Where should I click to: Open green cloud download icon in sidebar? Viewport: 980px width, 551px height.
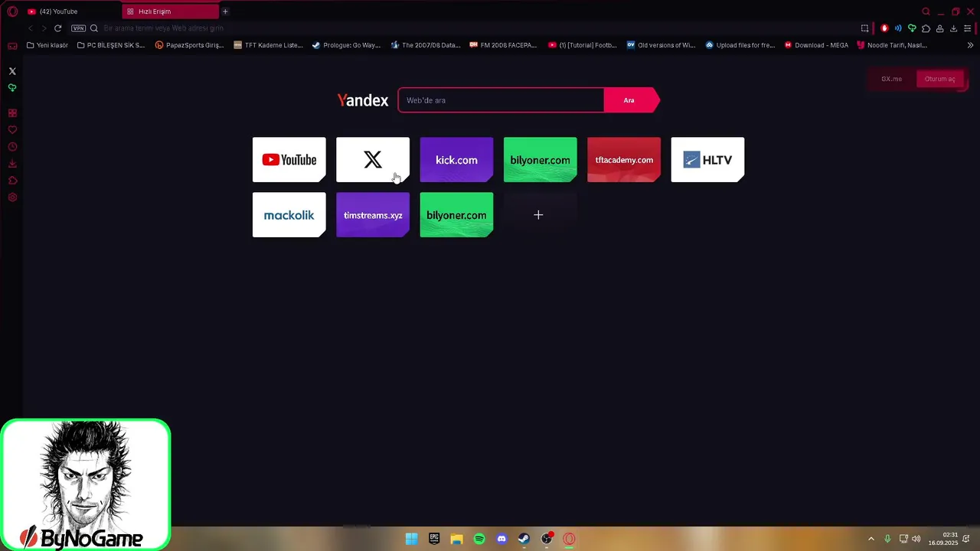12,88
